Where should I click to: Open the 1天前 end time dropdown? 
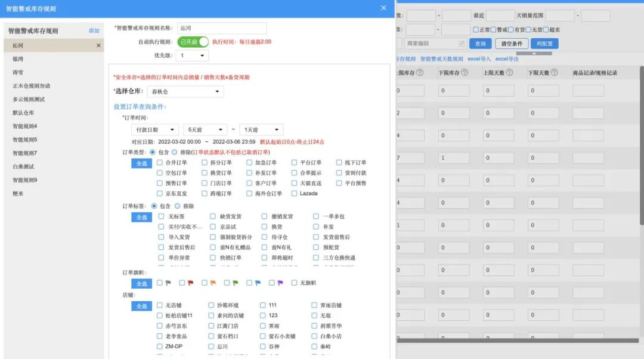261,130
